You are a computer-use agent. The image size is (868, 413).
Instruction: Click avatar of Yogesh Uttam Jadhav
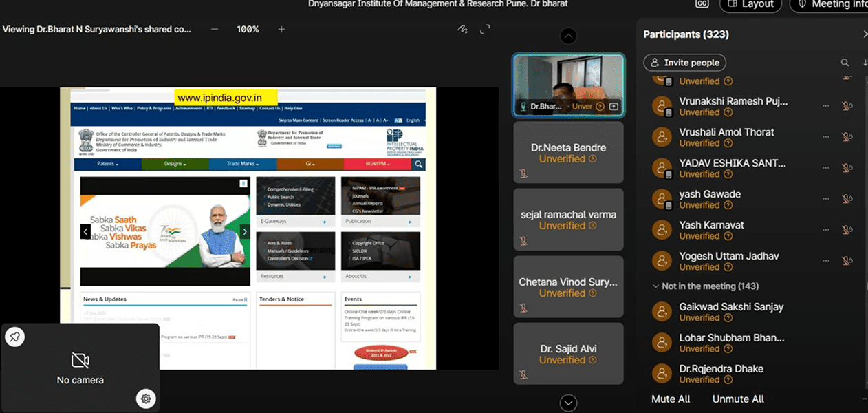pos(662,261)
